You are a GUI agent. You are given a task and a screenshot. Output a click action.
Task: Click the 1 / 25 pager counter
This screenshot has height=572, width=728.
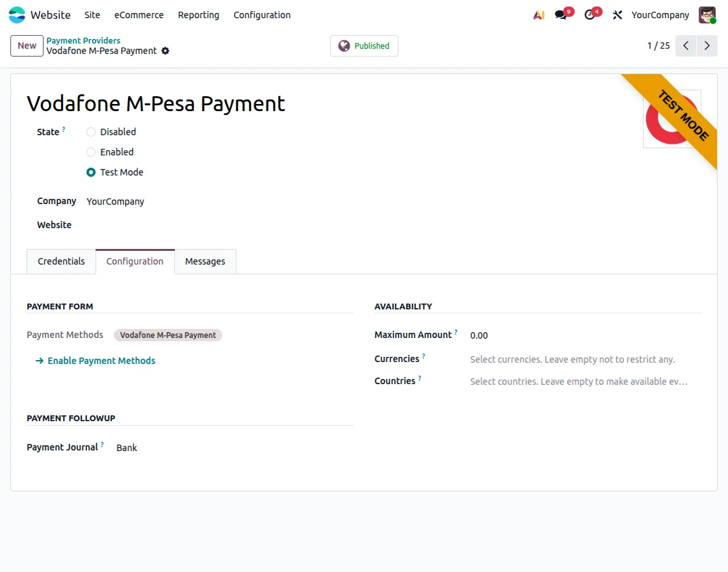pos(658,45)
